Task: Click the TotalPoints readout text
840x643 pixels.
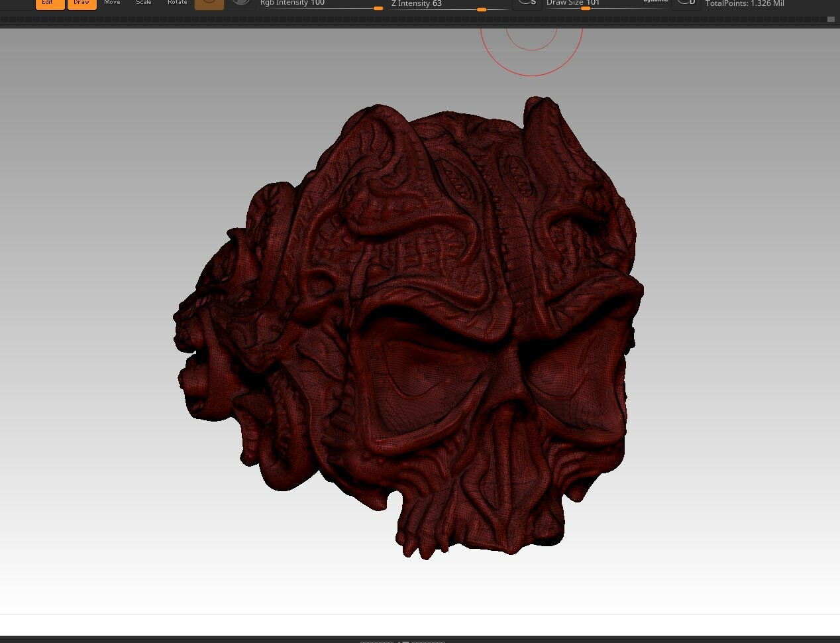Action: tap(745, 4)
